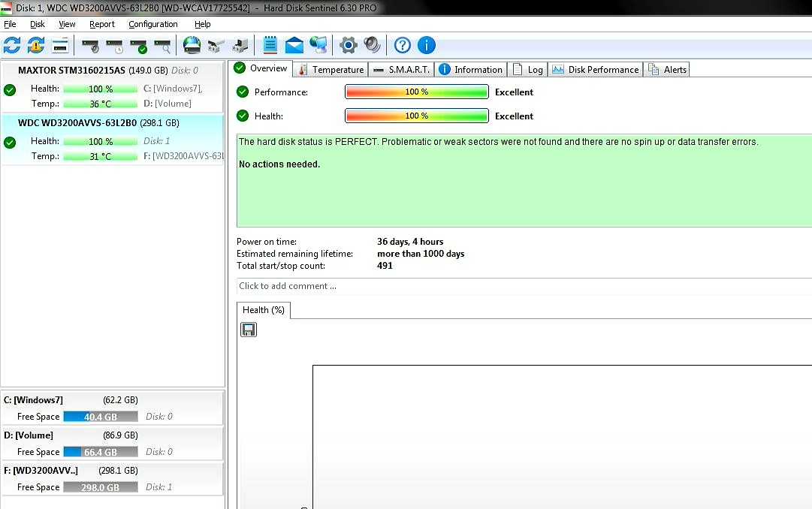Image resolution: width=812 pixels, height=509 pixels.
Task: Click the disk panel view icon beside the refresh icons
Action: (x=60, y=46)
